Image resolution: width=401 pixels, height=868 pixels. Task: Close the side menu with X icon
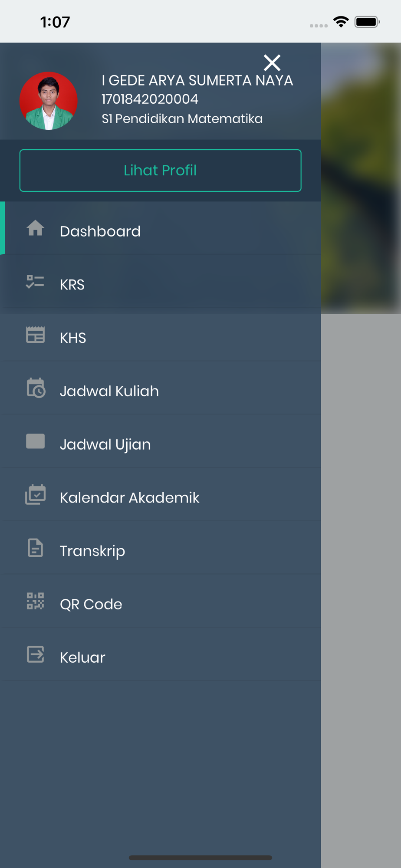pyautogui.click(x=272, y=63)
